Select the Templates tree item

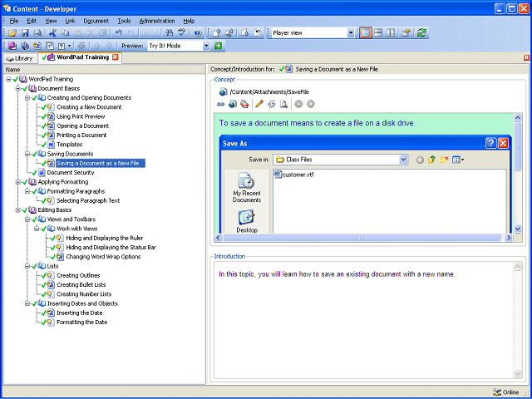(x=70, y=145)
